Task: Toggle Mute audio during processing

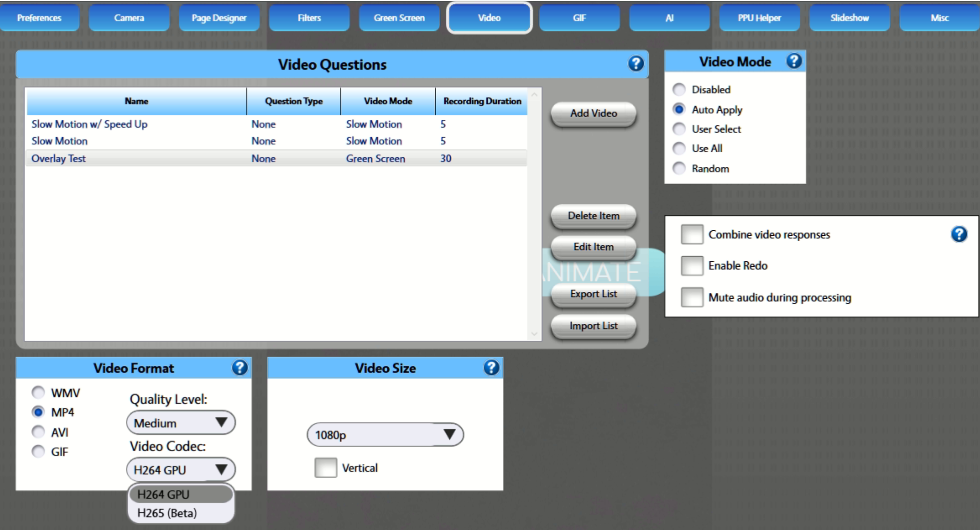Action: 691,297
